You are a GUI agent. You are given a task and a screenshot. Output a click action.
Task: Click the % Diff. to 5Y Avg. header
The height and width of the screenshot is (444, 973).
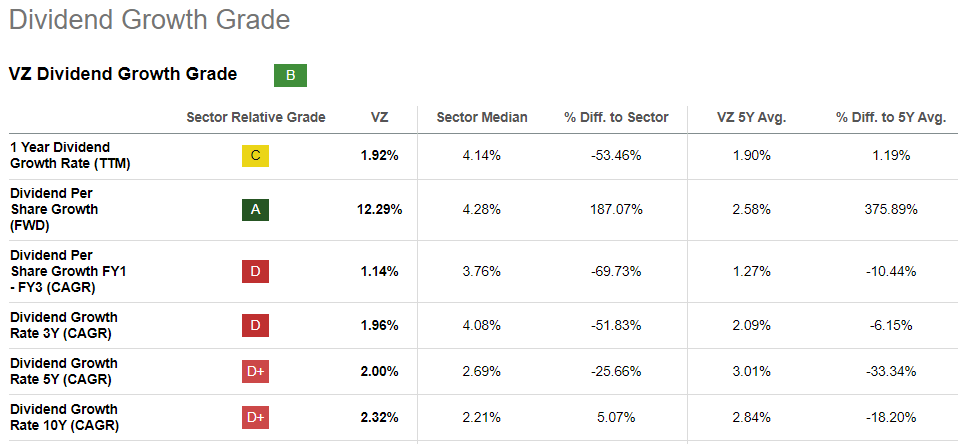coord(891,118)
